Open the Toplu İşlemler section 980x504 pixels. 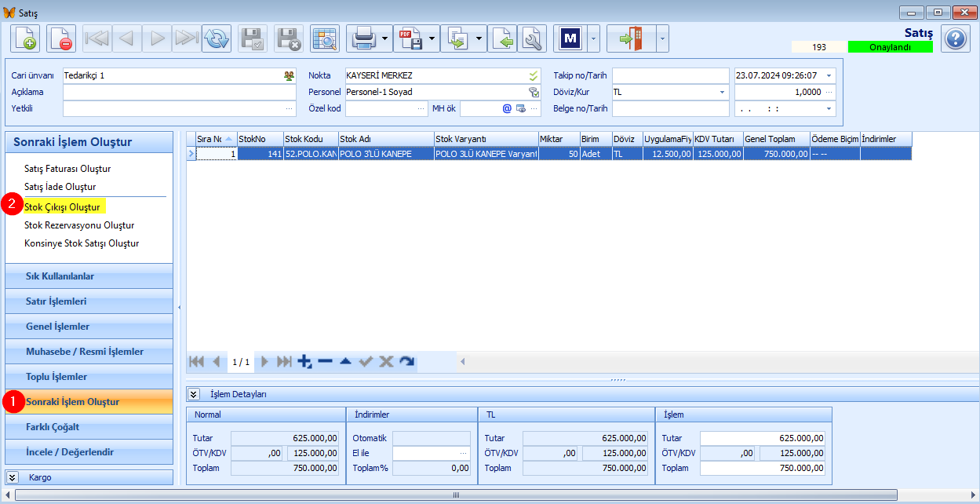[89, 377]
